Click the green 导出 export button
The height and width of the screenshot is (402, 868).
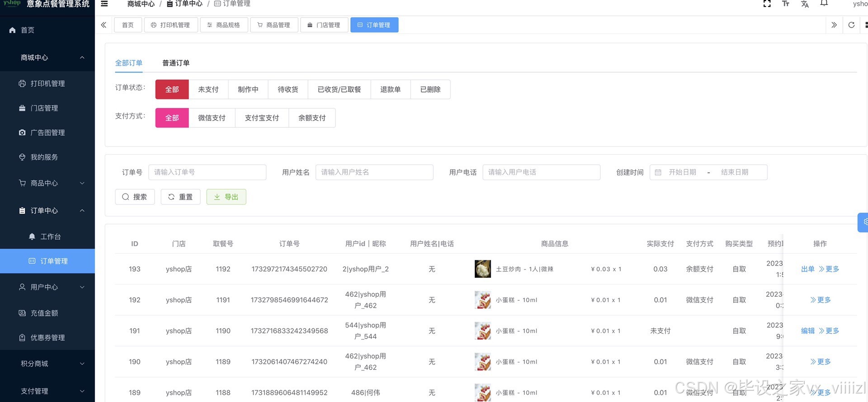point(226,197)
